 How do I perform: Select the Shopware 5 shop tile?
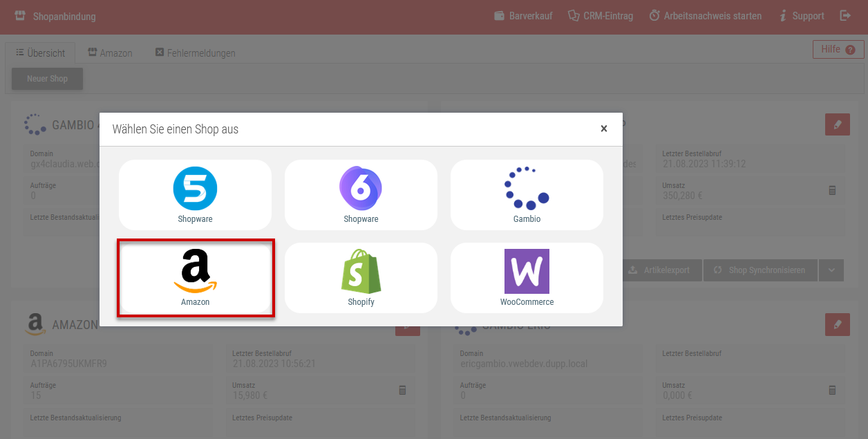pyautogui.click(x=195, y=195)
